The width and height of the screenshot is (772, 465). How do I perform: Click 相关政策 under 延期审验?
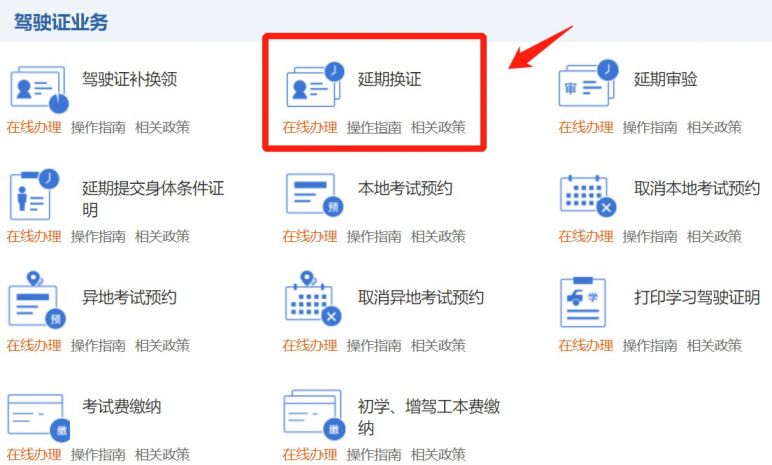pyautogui.click(x=714, y=128)
